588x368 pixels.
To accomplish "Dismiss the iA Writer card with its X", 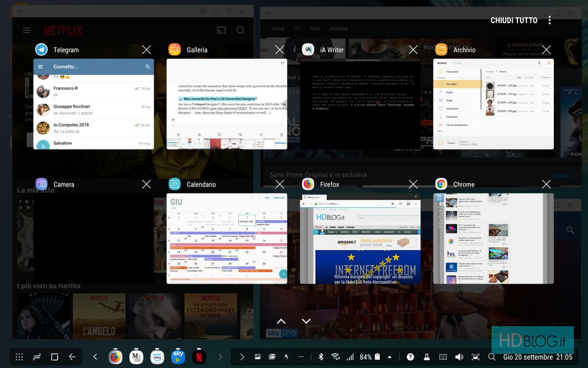I will [x=413, y=49].
